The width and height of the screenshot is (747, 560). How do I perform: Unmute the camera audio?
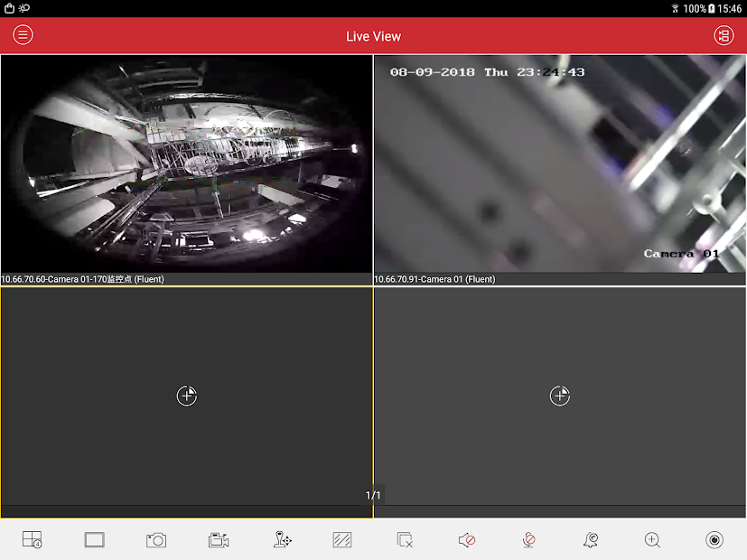[466, 539]
